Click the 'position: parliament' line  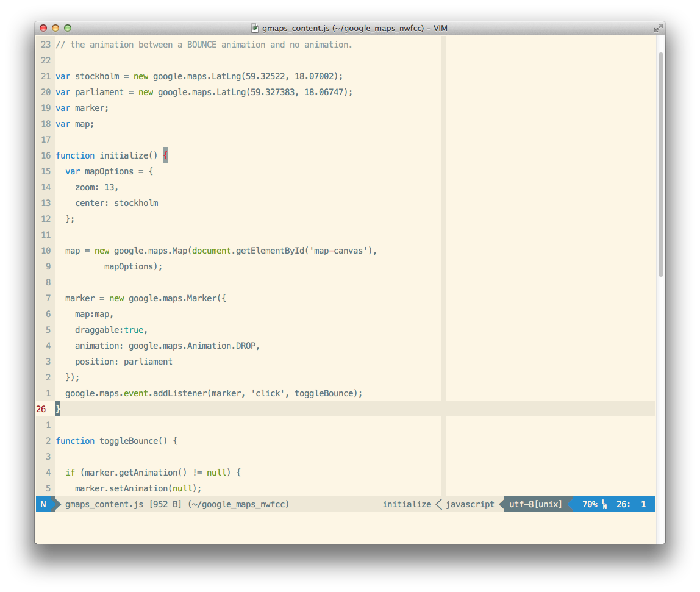tap(124, 362)
